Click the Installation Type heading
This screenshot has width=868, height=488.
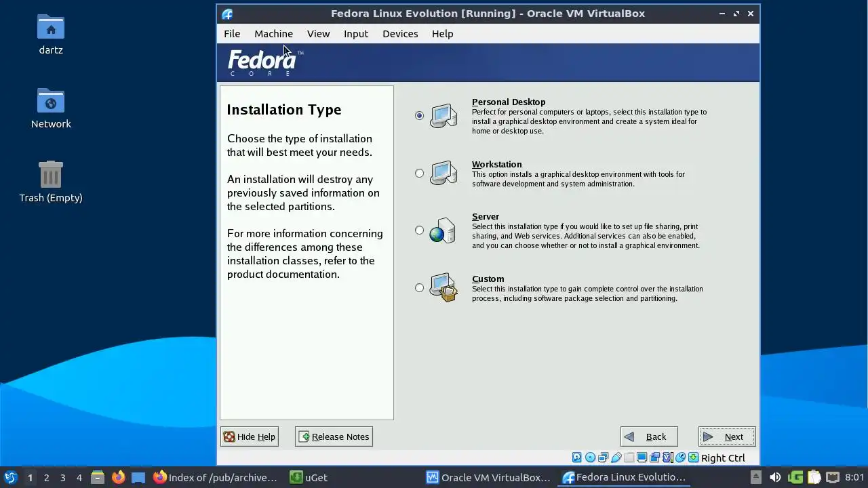coord(284,110)
